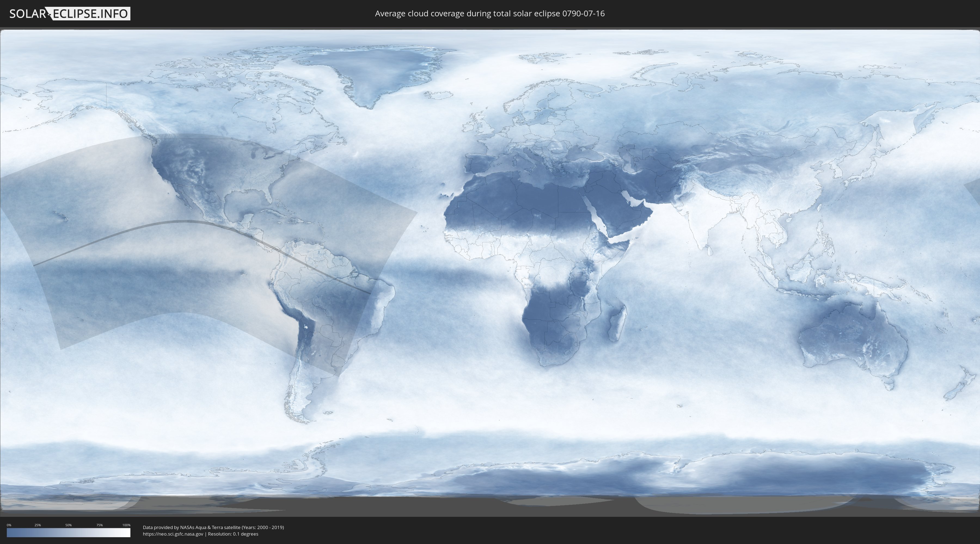Viewport: 980px width, 544px height.
Task: Click the neo.sci.gsfc.nasa.gov URL text
Action: tap(173, 534)
